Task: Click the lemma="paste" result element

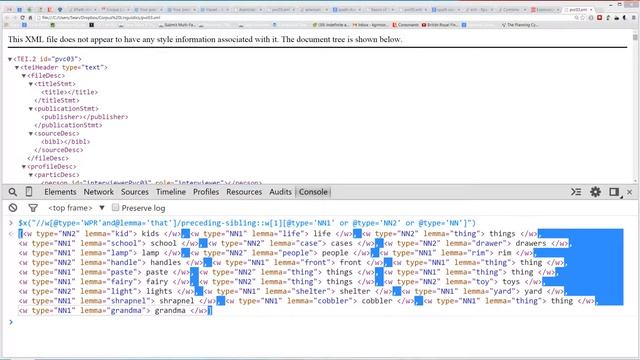Action: coord(104,272)
